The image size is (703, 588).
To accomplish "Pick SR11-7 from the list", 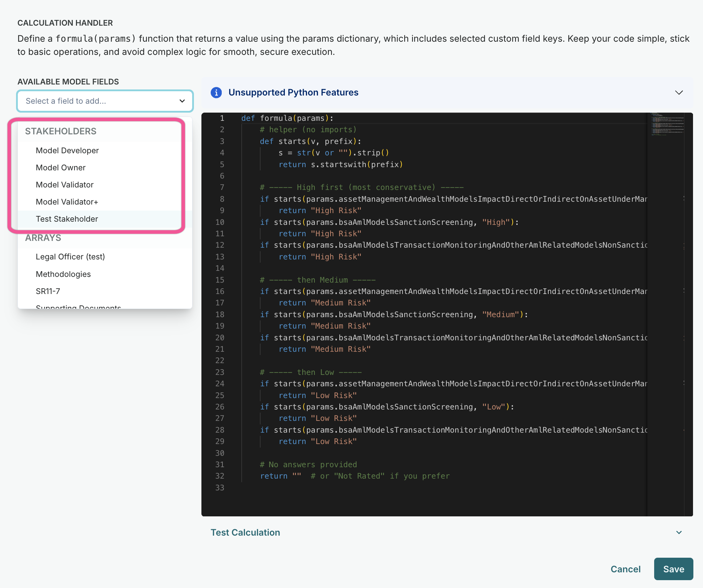I will tap(48, 292).
